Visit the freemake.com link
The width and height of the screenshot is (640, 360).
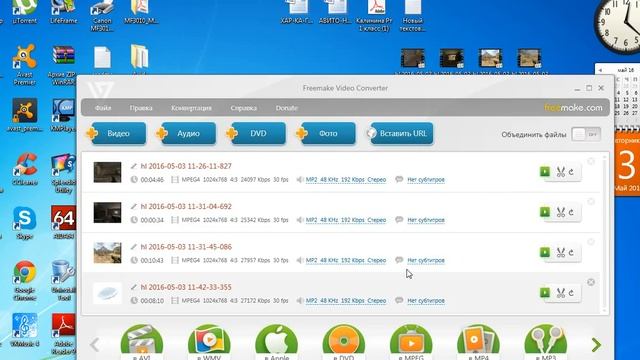pos(573,108)
